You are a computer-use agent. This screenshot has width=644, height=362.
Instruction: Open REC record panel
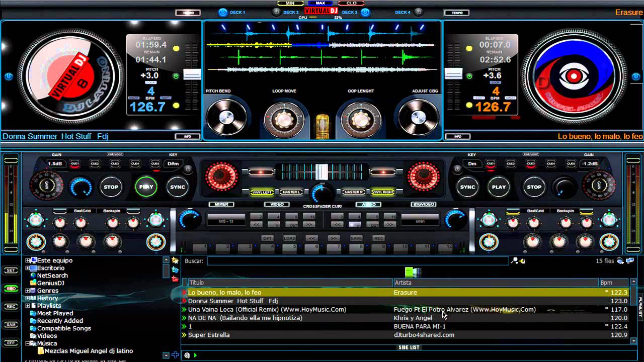[x=11, y=306]
